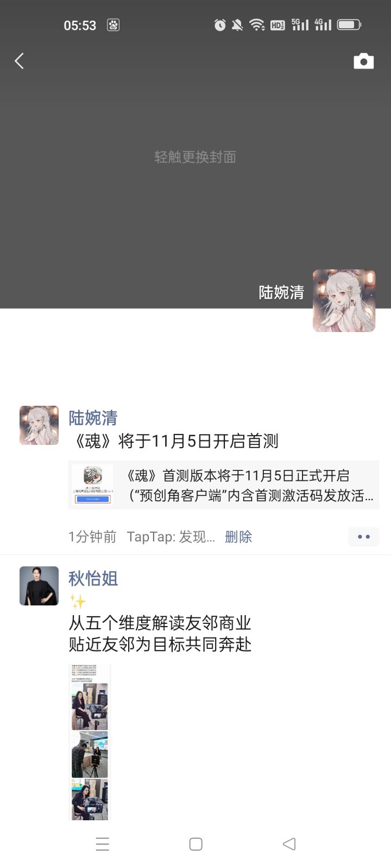Tap the Android home square icon
Viewport: 391px width, 868px height.
(x=195, y=844)
